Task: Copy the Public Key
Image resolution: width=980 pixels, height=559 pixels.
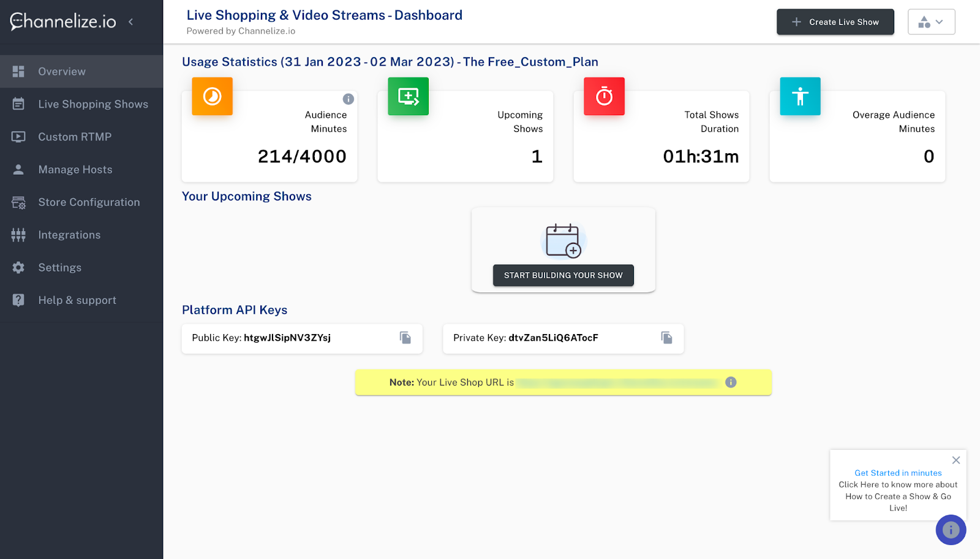Action: tap(405, 338)
